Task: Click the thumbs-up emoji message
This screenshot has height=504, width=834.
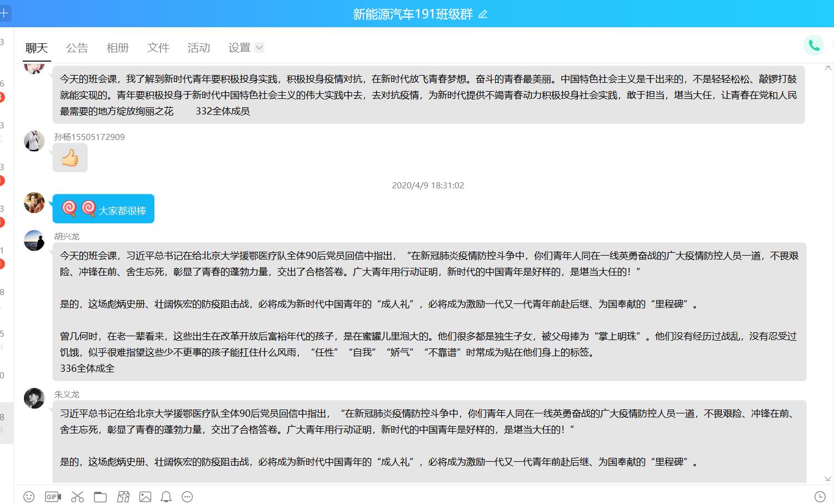Action: coord(70,158)
